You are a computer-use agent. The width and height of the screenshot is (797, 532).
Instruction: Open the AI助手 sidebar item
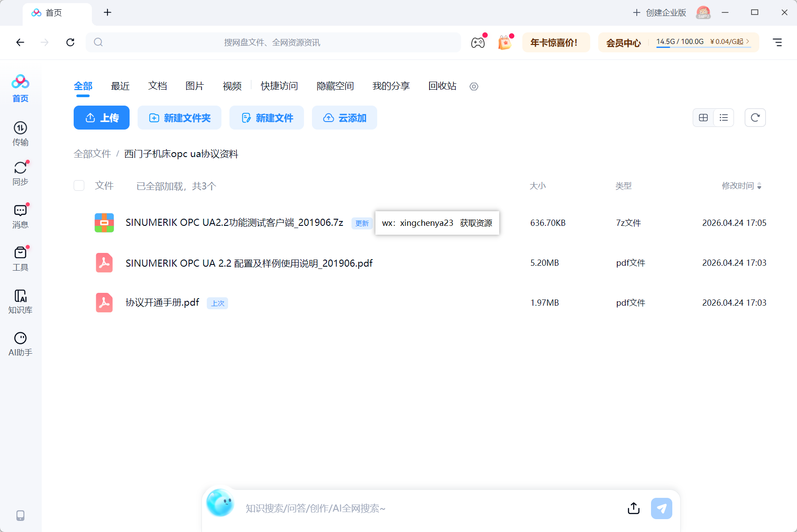point(20,344)
